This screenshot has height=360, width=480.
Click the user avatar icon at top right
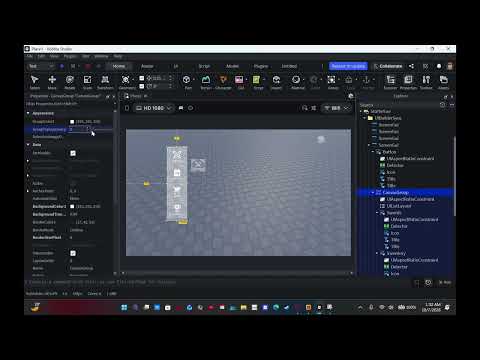point(450,66)
